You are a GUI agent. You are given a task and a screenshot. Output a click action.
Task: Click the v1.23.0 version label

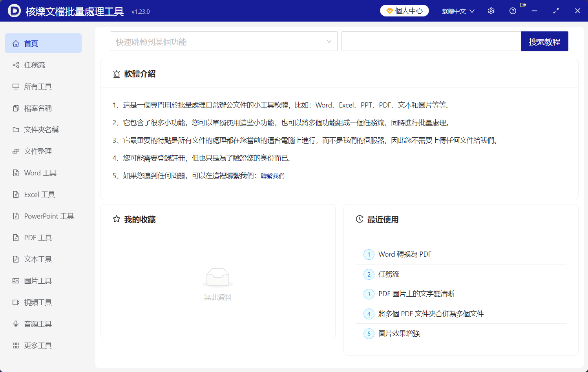[x=139, y=12]
